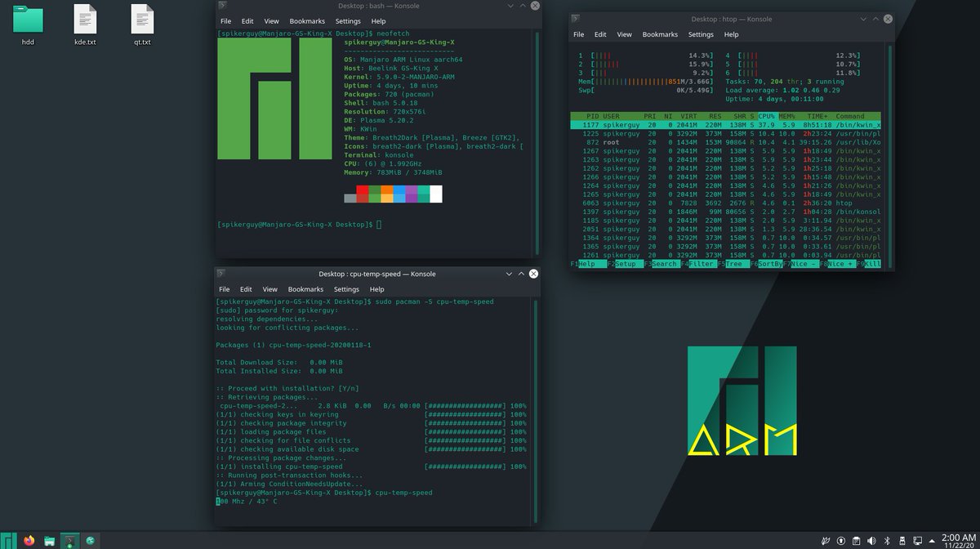980x549 pixels.
Task: Launch Firefox from the taskbar
Action: click(30, 541)
